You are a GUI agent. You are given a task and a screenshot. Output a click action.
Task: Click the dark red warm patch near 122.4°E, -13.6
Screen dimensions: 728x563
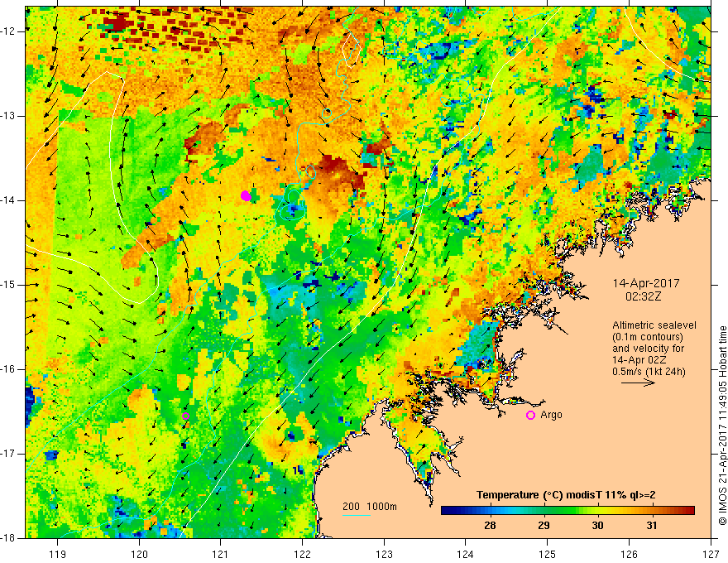335,168
